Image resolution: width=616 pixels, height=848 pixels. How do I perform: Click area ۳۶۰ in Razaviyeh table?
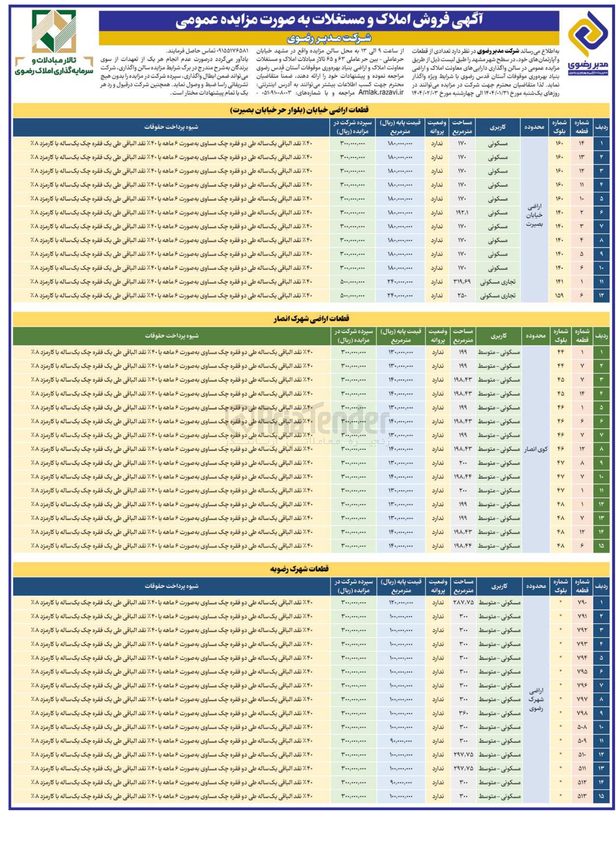pos(463,713)
